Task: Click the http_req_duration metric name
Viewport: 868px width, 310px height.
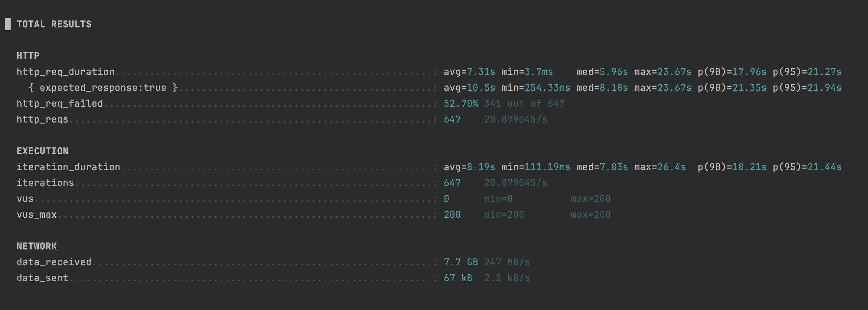Action: pos(65,72)
